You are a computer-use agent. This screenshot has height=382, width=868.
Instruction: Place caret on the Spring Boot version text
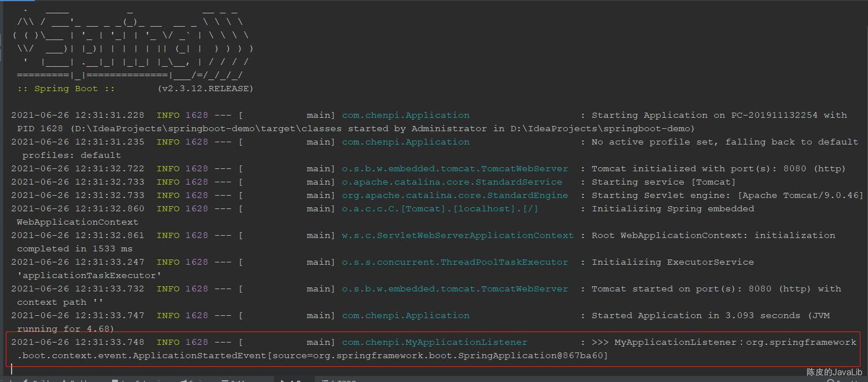tap(205, 89)
